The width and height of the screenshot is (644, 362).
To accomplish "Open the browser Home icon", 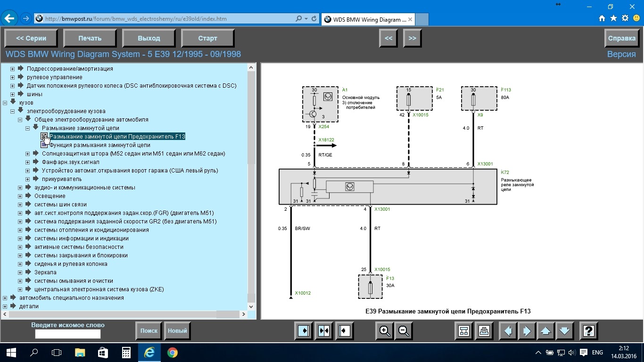I will pos(602,18).
